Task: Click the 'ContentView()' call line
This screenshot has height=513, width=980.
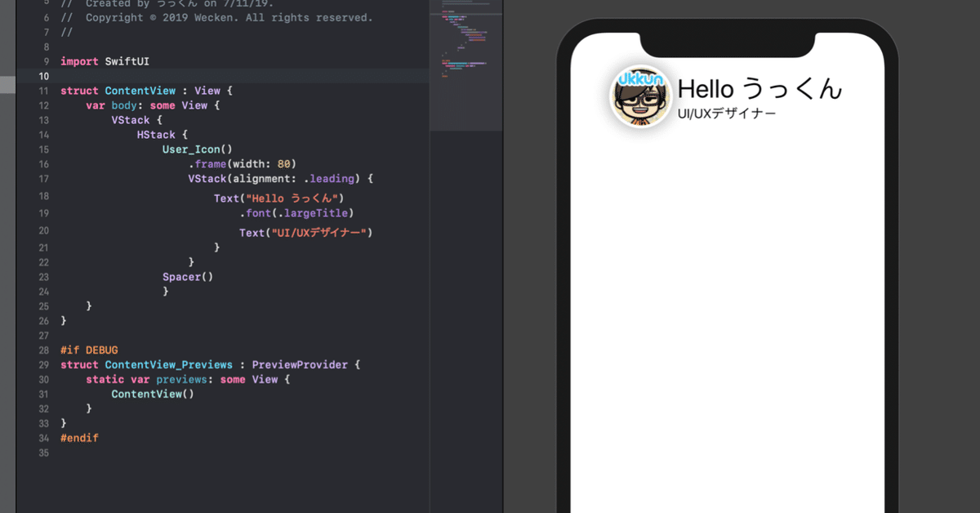Action: [153, 395]
